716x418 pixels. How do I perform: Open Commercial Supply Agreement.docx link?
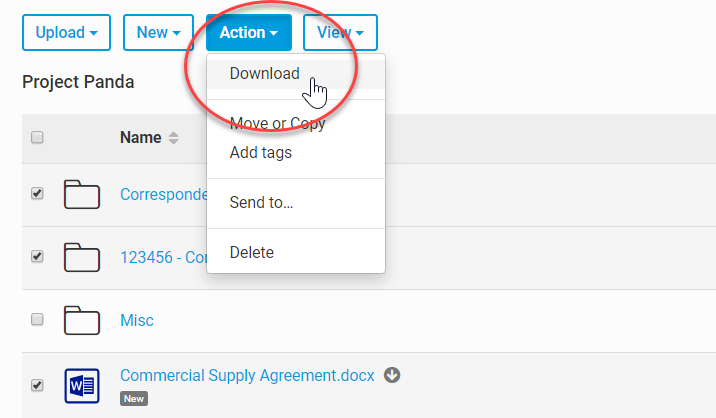click(x=247, y=376)
